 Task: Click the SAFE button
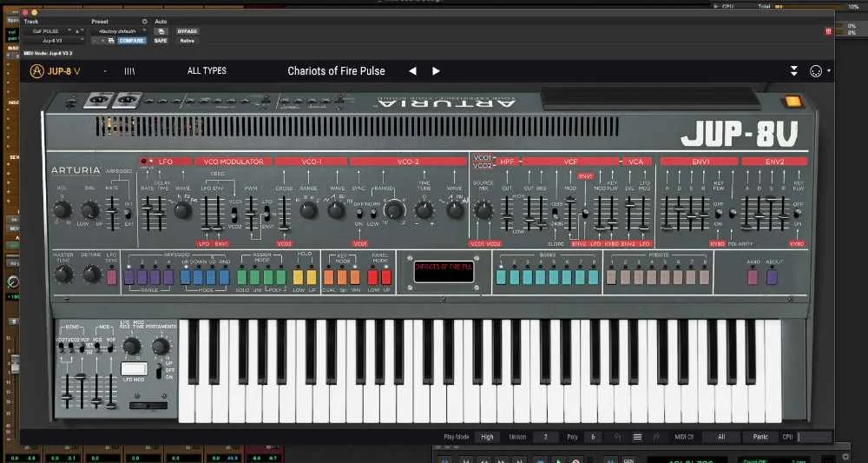(161, 41)
